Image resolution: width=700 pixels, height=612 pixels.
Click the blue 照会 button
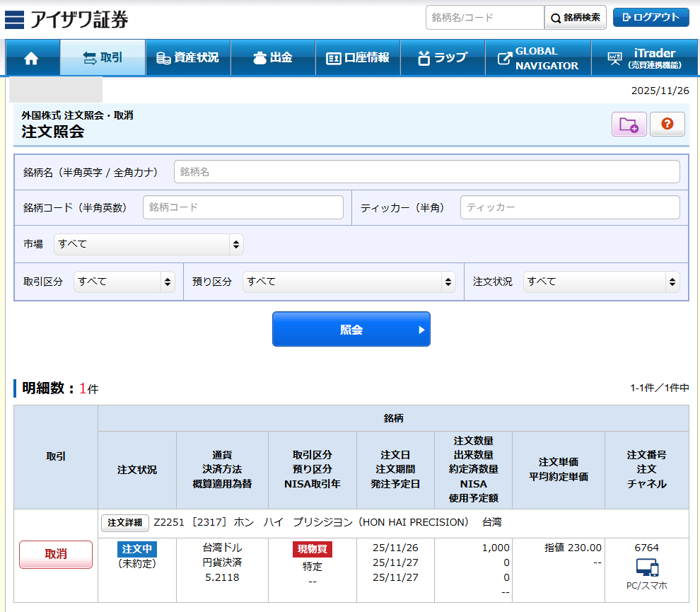[351, 329]
